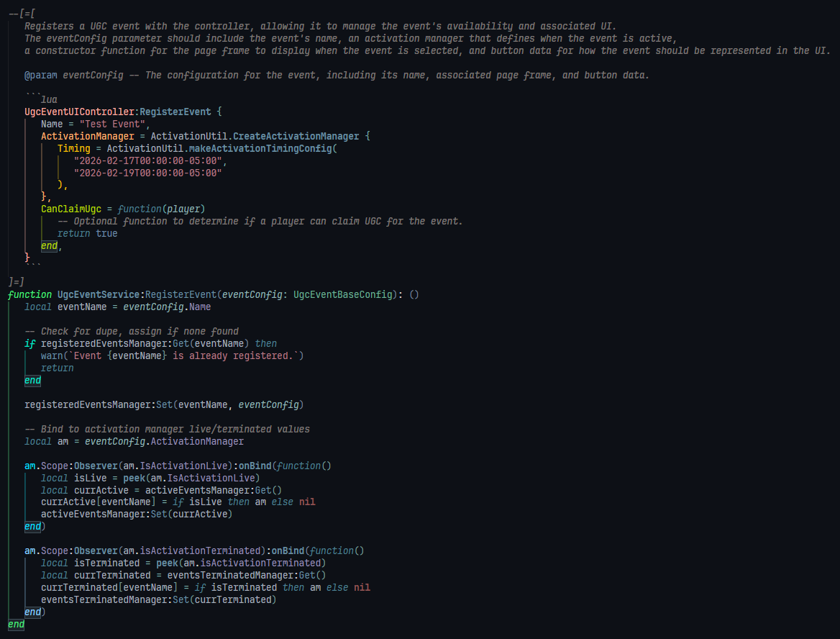Click the 'function' keyword before UgcEventService
The height and width of the screenshot is (639, 840).
coord(30,294)
